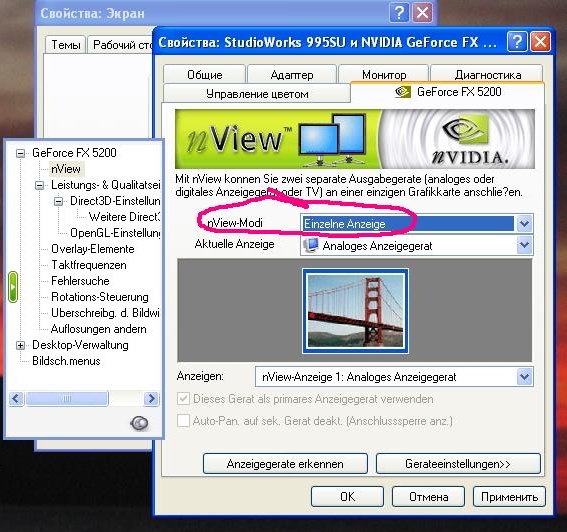Select Direct3D-Einstellungen tree label

tap(115, 201)
